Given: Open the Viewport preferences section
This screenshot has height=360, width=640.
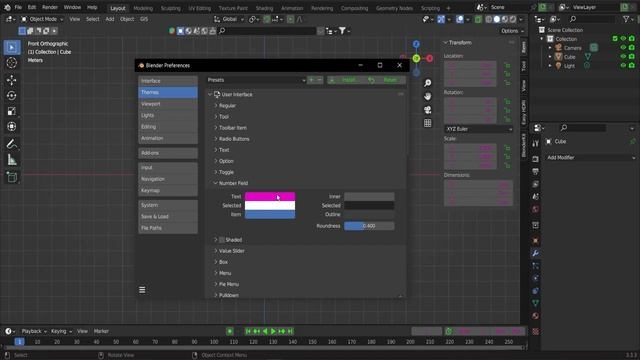Looking at the screenshot, I should (x=168, y=104).
